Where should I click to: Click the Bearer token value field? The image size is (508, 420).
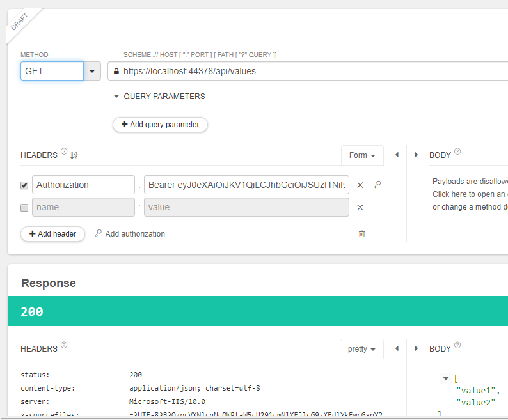click(x=246, y=185)
